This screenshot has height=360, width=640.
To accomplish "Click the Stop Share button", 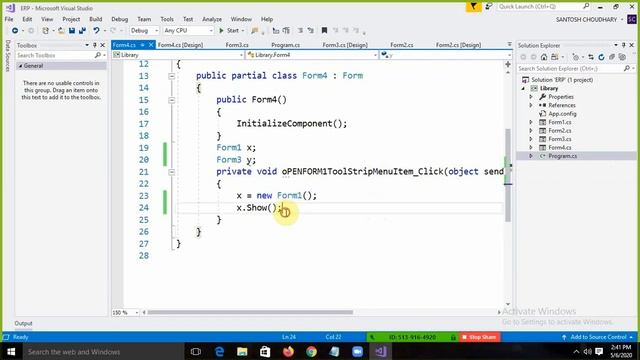I will pos(480,337).
